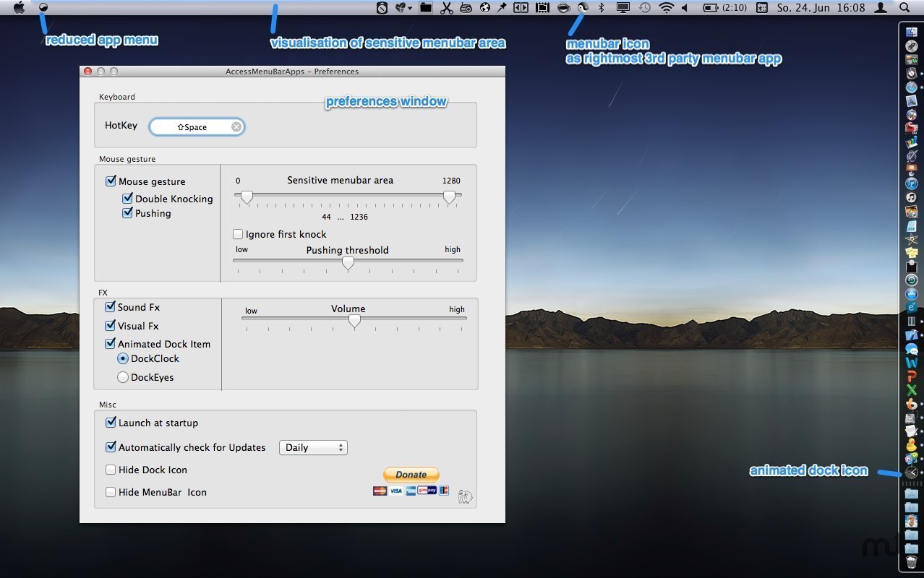924x578 pixels.
Task: Disable the Double Knocking checkbox
Action: [128, 199]
